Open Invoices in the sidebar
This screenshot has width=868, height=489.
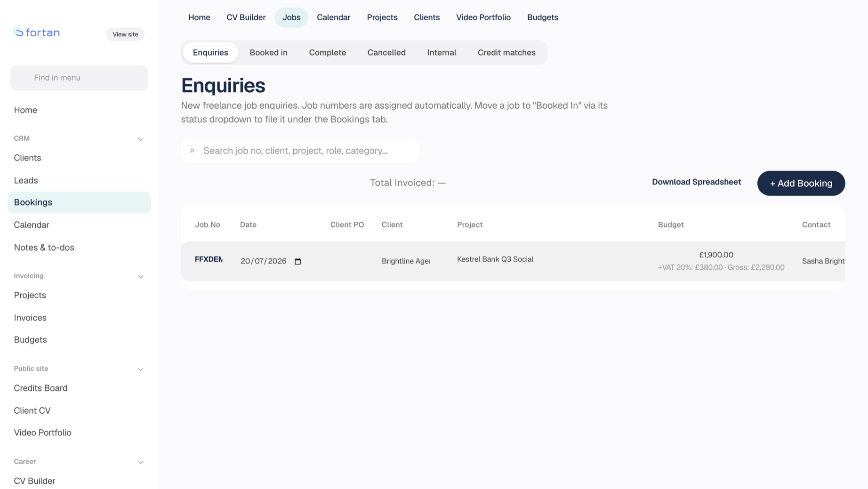(79, 318)
